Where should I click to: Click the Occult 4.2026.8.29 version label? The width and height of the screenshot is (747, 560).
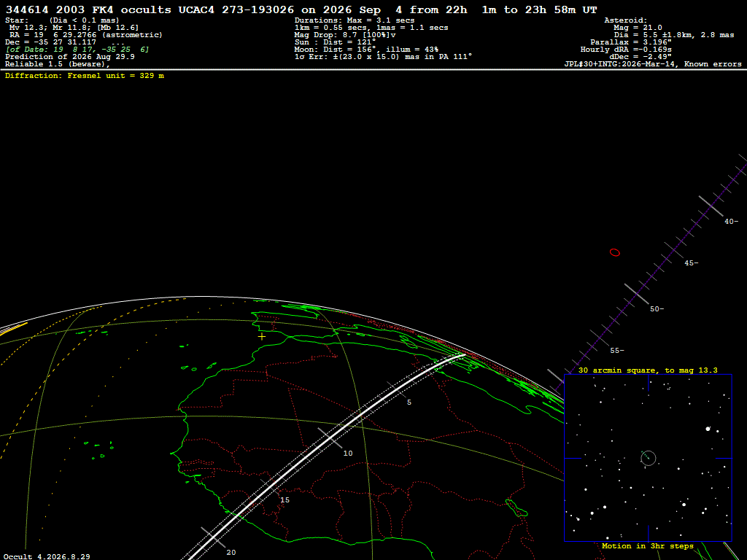[x=47, y=556]
